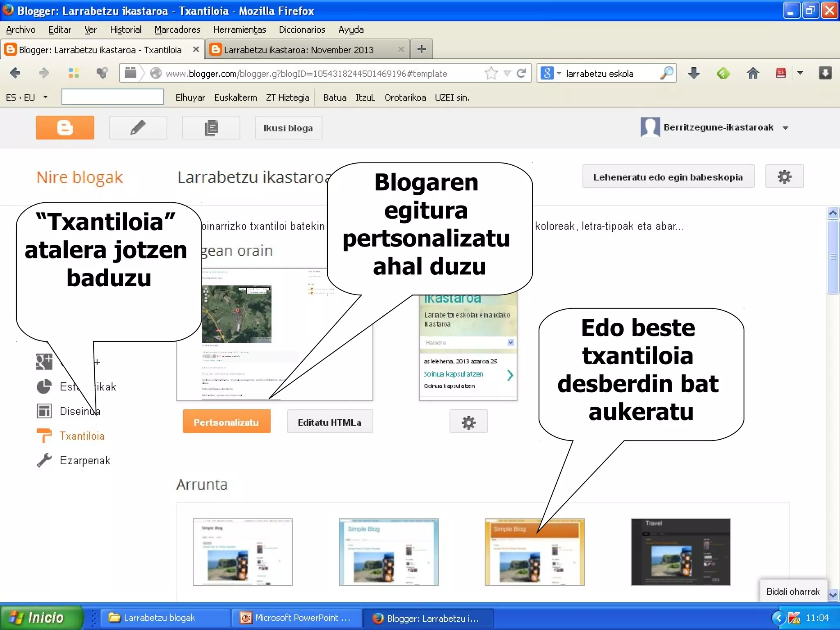Screen dimensions: 840x630
Task: Click the Ezarpenak wrench icon
Action: (x=44, y=460)
